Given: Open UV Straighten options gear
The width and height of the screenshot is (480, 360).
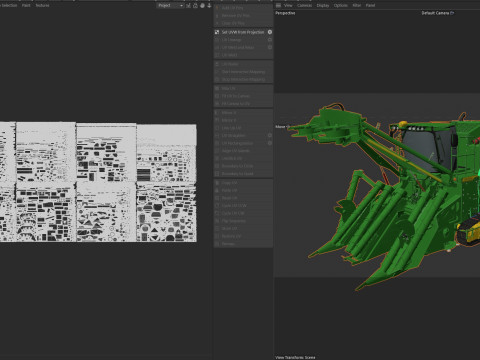Looking at the screenshot, I should [270, 135].
